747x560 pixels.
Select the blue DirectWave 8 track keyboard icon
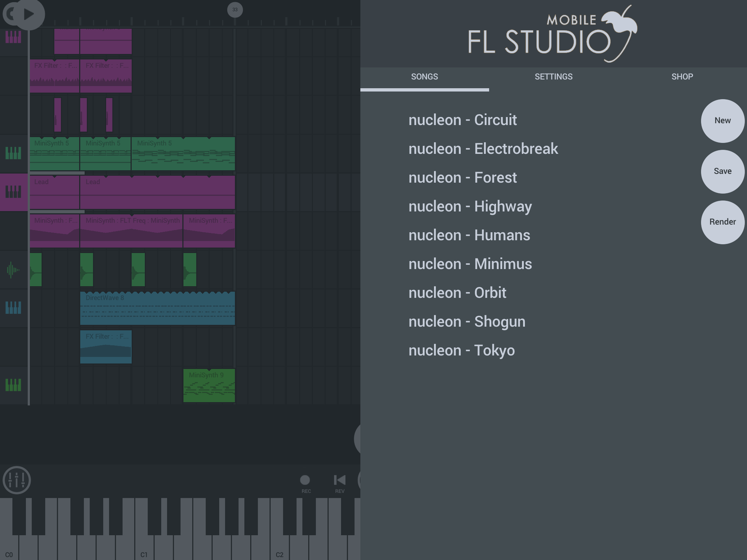(13, 308)
